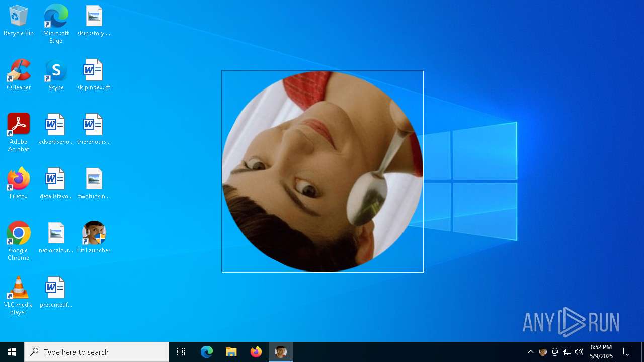Select the skipindex.rtf document icon
Image resolution: width=644 pixels, height=362 pixels.
coord(94,75)
